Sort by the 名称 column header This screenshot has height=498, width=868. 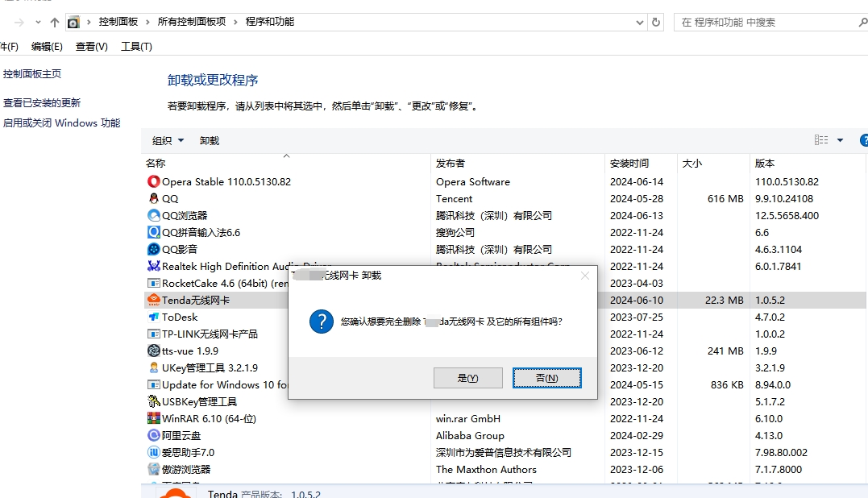tap(286, 163)
